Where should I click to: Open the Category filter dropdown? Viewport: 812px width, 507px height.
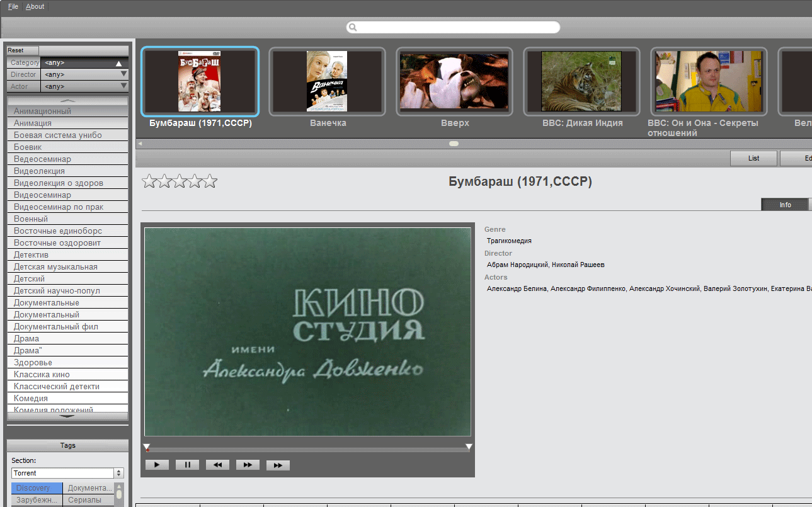point(84,63)
